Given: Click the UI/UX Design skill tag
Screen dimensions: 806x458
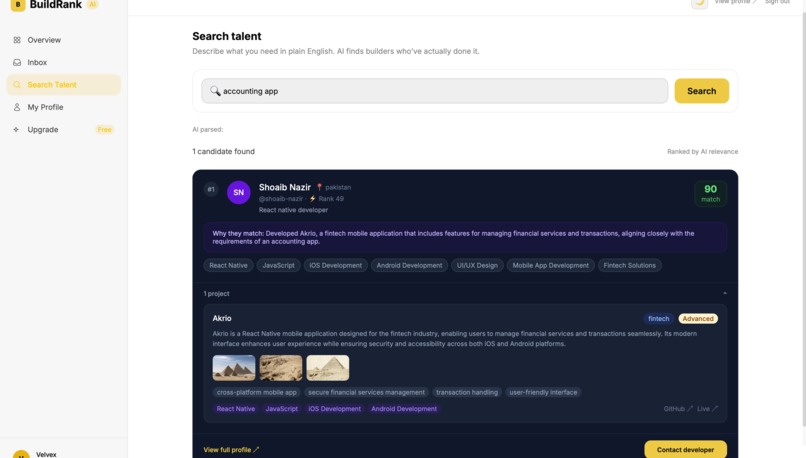Looking at the screenshot, I should (x=477, y=265).
